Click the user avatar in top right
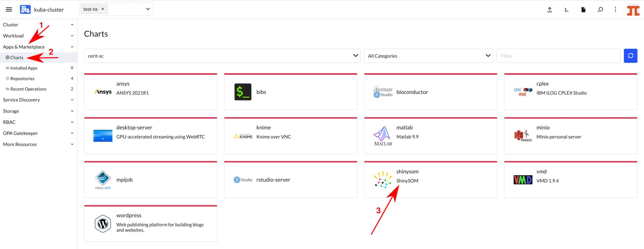The width and height of the screenshot is (644, 249). [633, 10]
